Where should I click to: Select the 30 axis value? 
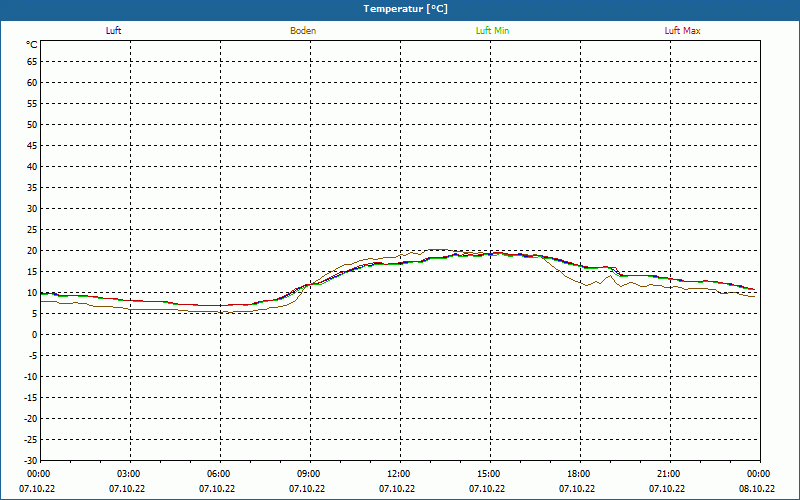pos(32,209)
